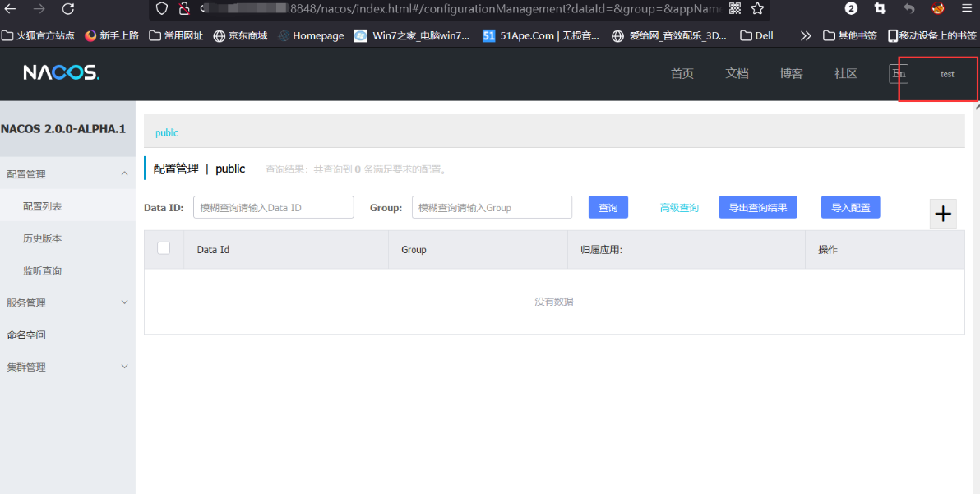
Task: Open the 火狐官方站点 bookmark folder
Action: coord(38,35)
